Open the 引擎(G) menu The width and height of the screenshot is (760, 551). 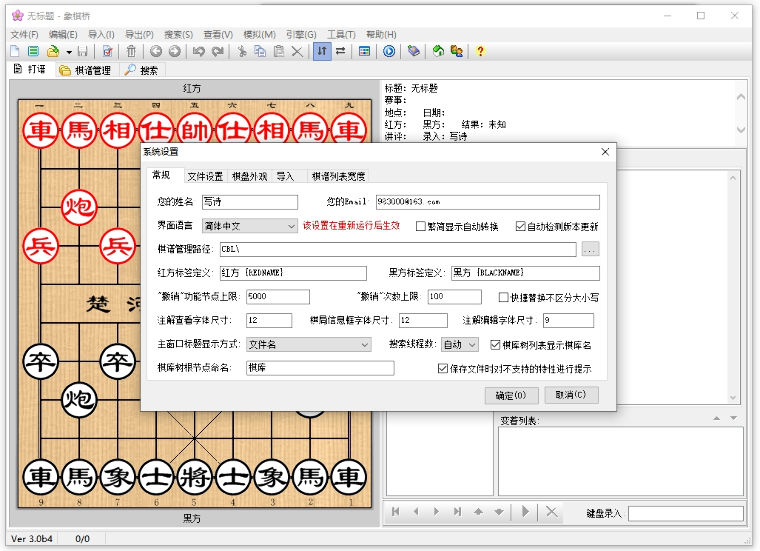point(301,34)
